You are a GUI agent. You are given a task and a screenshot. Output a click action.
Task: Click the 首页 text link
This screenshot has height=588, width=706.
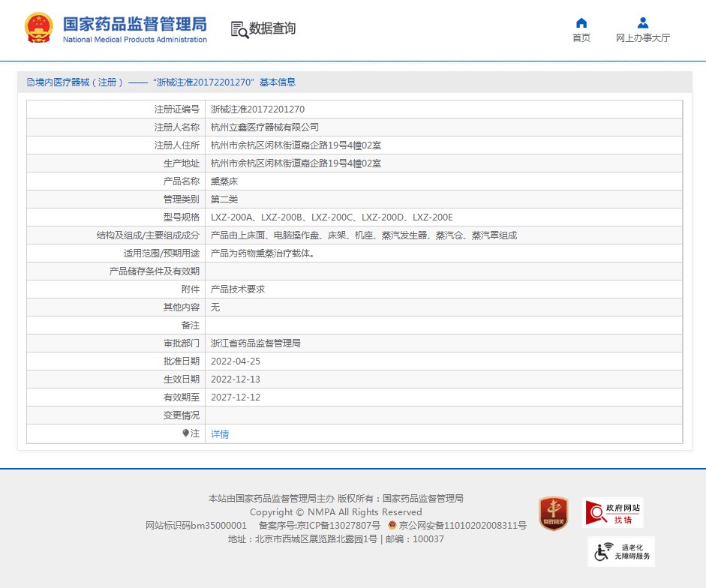point(581,38)
